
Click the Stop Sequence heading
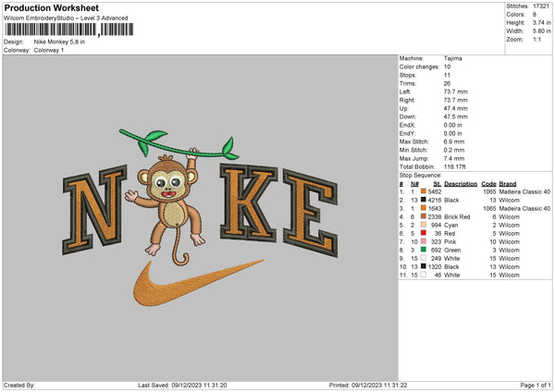[x=421, y=175]
